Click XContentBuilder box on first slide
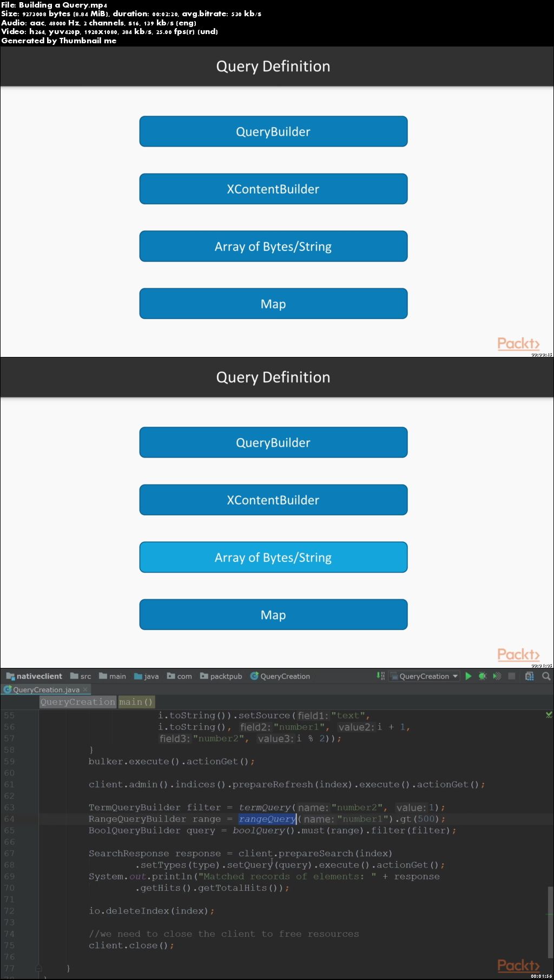The width and height of the screenshot is (554, 980). tap(273, 189)
